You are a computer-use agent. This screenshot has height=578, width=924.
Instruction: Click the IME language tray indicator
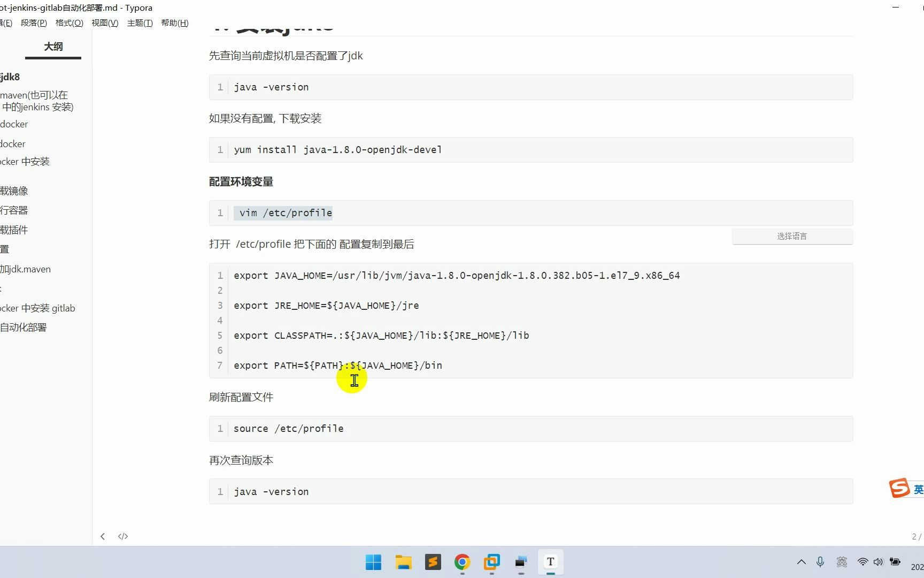(x=842, y=562)
